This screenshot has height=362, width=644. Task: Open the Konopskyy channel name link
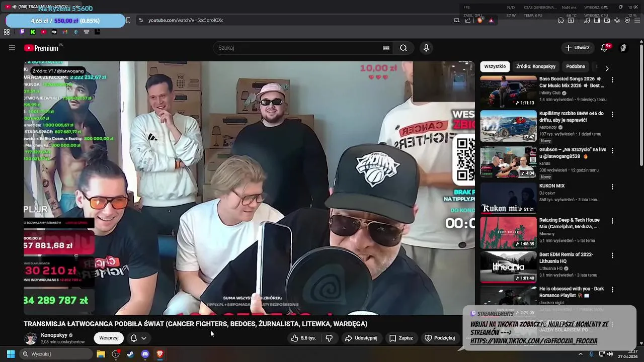(54, 335)
